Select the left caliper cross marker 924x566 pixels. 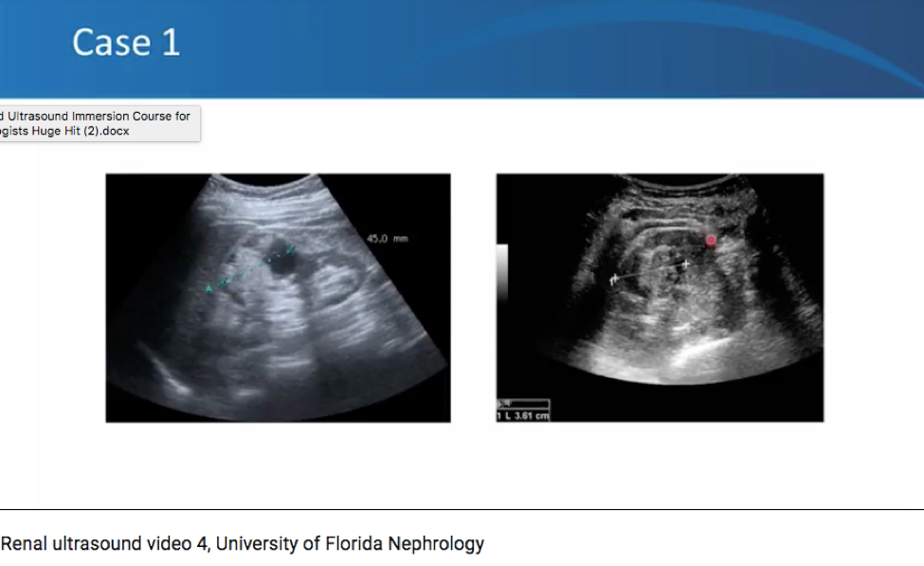tap(613, 280)
